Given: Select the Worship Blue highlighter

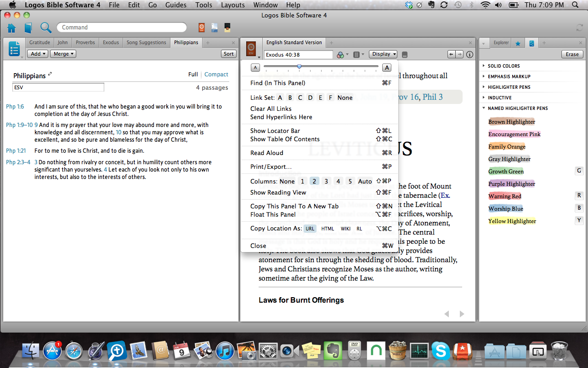Looking at the screenshot, I should [506, 209].
